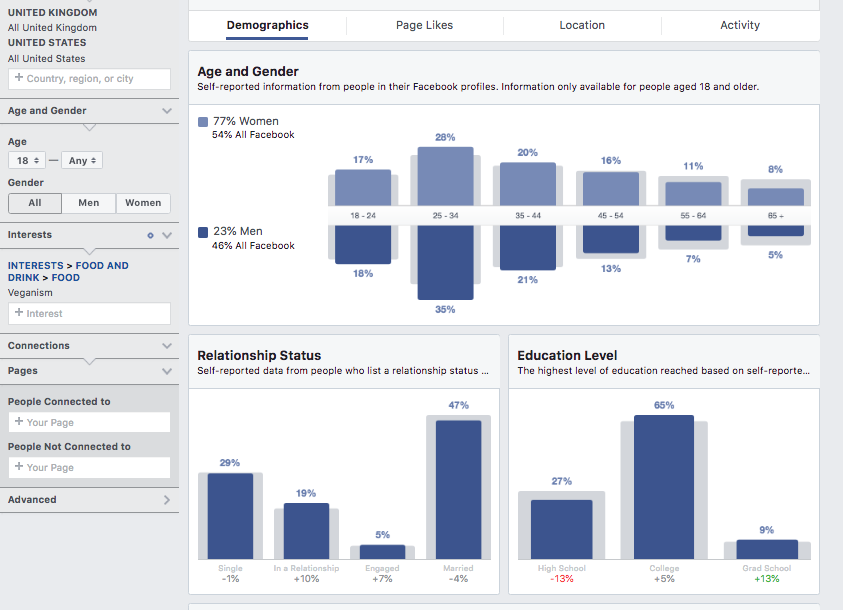Click the 45 - 54 women bar
The image size is (843, 610).
[611, 189]
